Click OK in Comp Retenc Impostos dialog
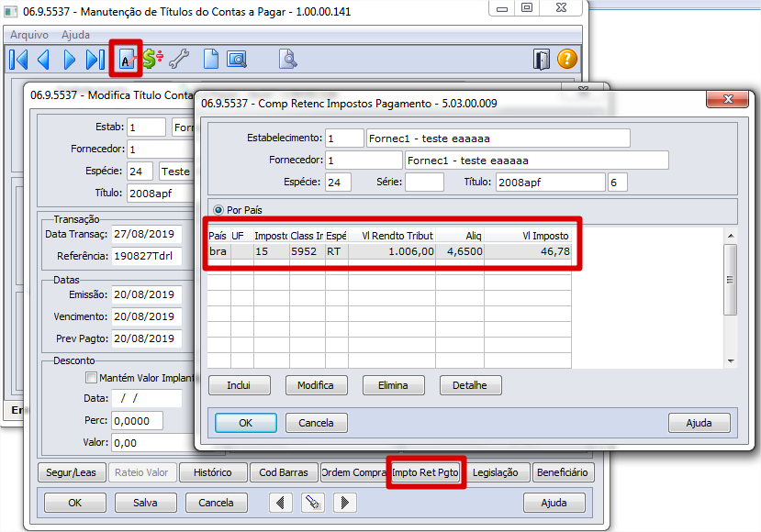The width and height of the screenshot is (761, 532). click(246, 423)
